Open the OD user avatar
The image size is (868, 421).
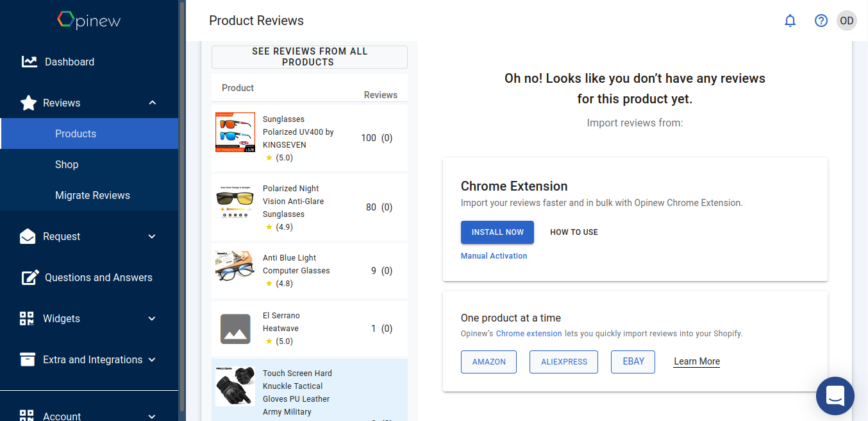(x=847, y=21)
